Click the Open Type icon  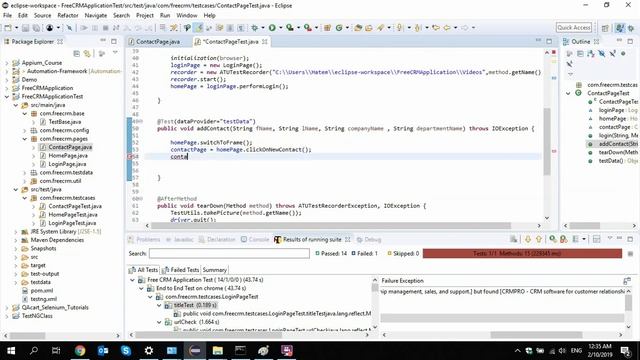(x=358, y=28)
